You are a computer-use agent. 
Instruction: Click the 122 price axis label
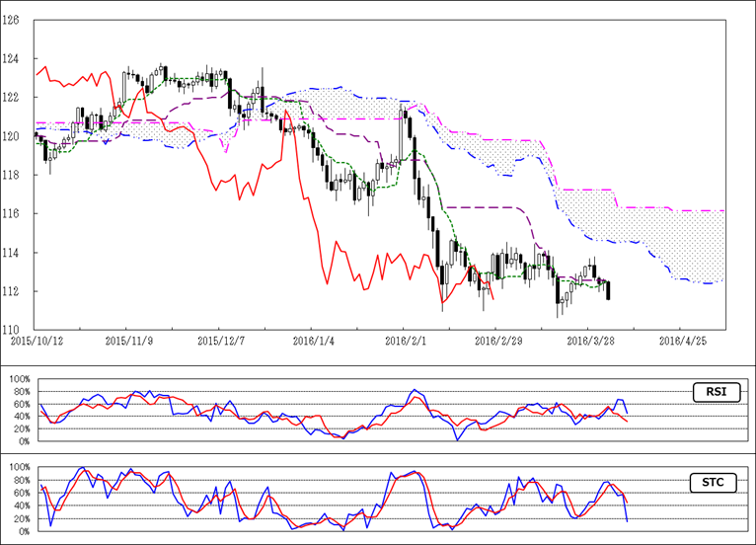point(13,98)
